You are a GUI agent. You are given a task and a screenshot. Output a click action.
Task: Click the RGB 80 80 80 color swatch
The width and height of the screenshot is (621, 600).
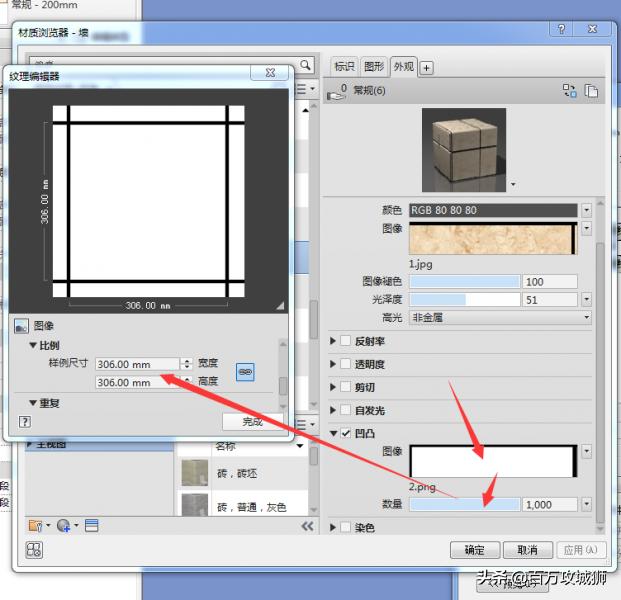(493, 210)
